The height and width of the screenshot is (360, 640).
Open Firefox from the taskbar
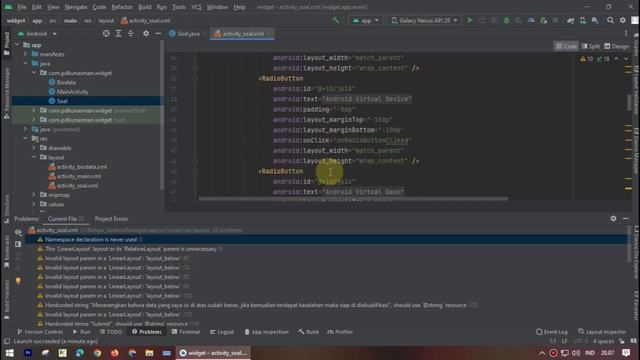[115, 353]
